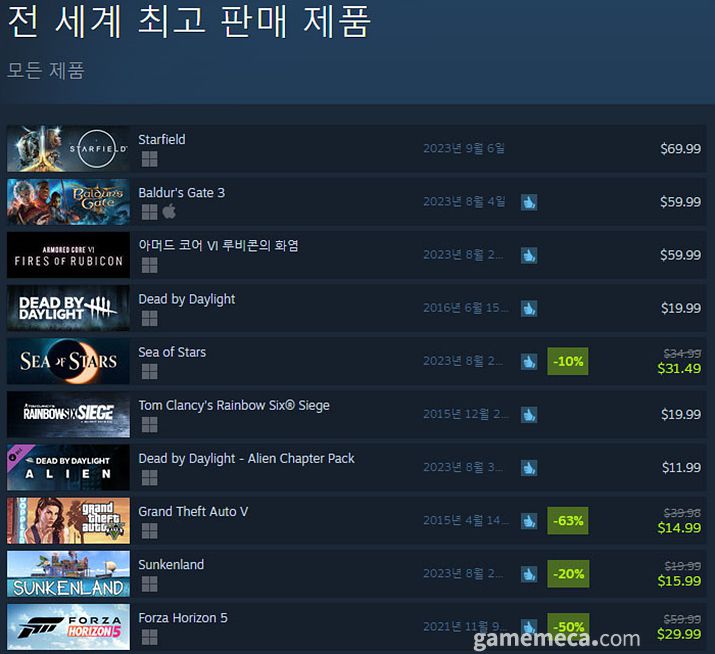This screenshot has width=715, height=654.
Task: Click the thumbs-up review icon for Baldur's Gate 3
Action: (529, 202)
